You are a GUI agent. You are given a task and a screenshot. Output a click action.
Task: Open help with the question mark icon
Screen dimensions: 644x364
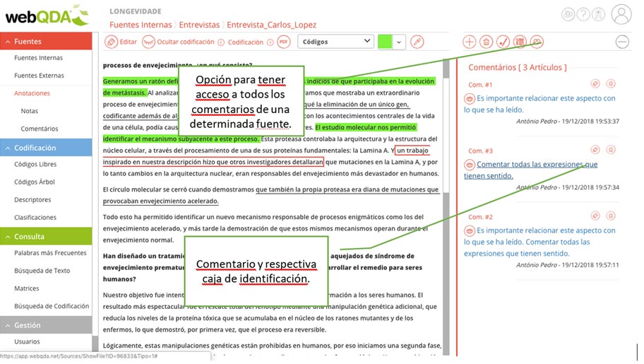583,14
